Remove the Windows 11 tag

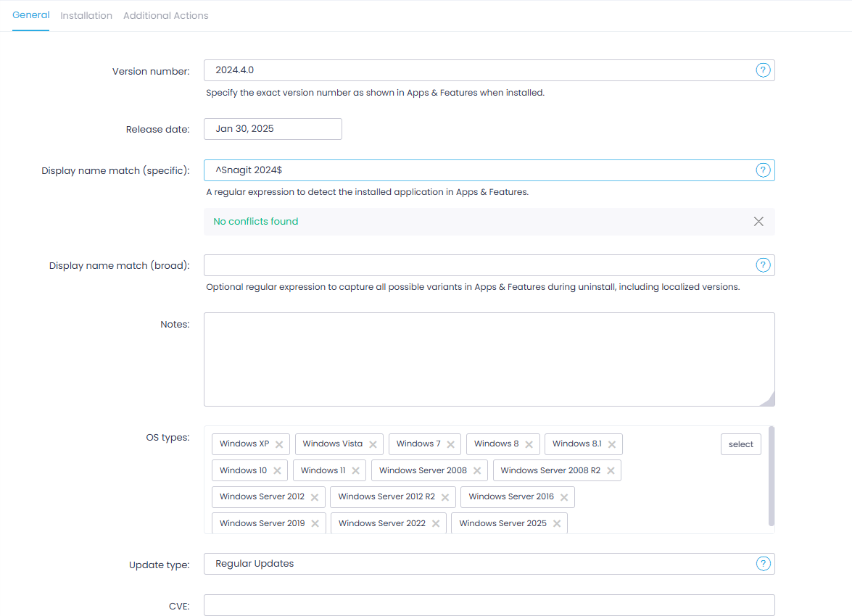point(357,470)
